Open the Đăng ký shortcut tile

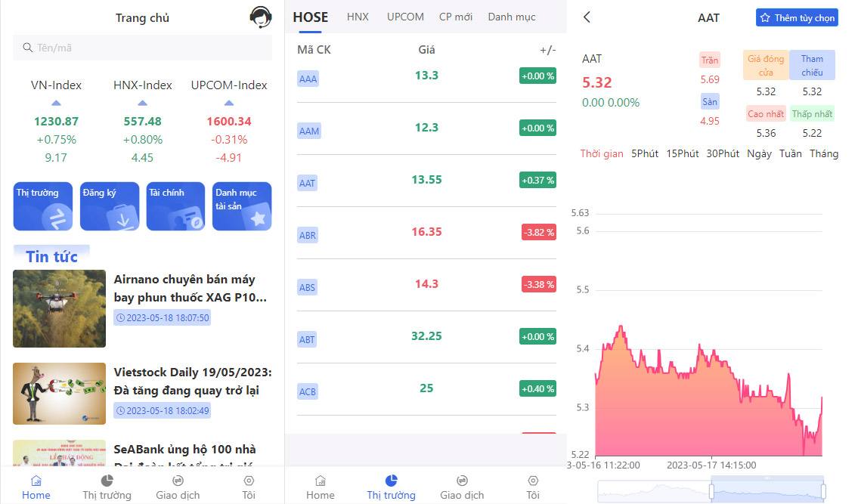[x=110, y=206]
